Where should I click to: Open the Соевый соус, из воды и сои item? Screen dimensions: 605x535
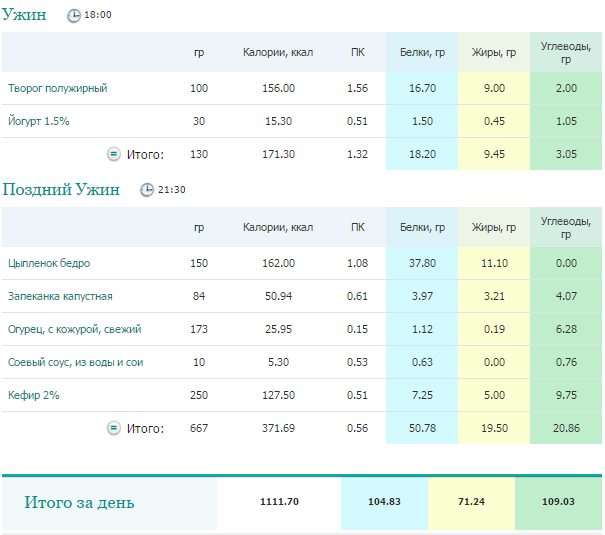coord(75,362)
